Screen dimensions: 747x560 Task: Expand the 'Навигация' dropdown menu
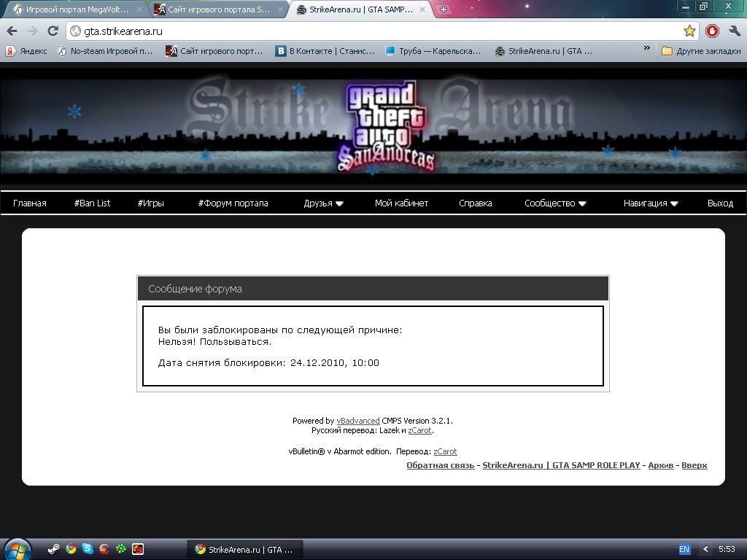(651, 203)
